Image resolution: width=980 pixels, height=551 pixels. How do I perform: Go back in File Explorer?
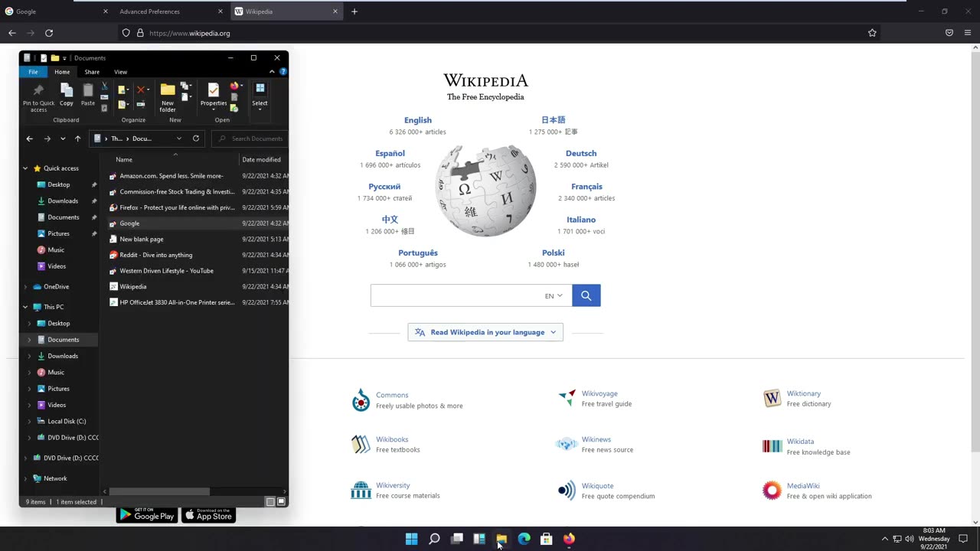tap(29, 139)
